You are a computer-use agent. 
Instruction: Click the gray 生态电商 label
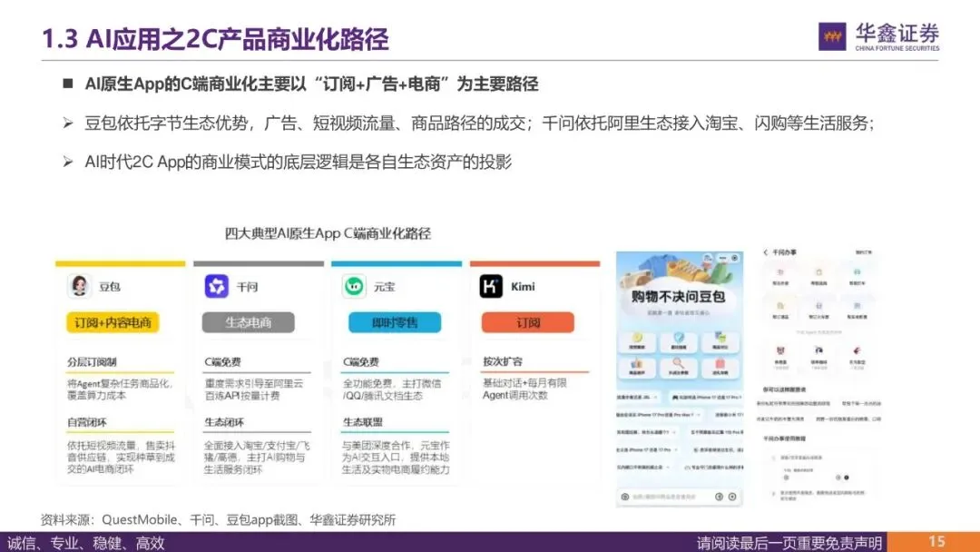248,322
